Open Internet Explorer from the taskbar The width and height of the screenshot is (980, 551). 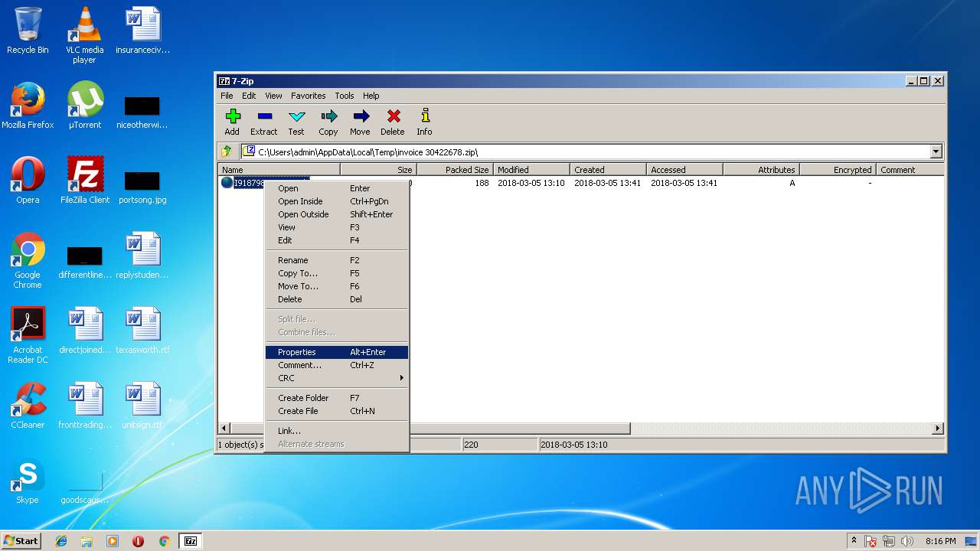click(61, 541)
